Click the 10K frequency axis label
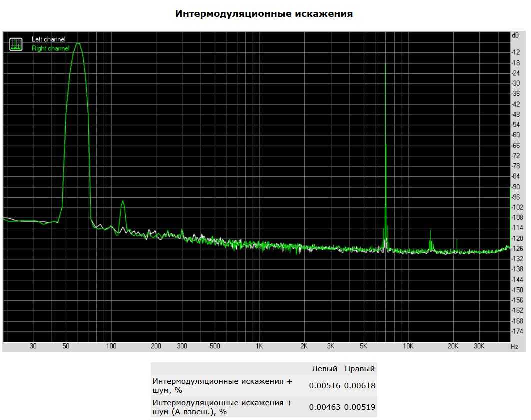Screen dimensions: 531x420 pos(408,346)
